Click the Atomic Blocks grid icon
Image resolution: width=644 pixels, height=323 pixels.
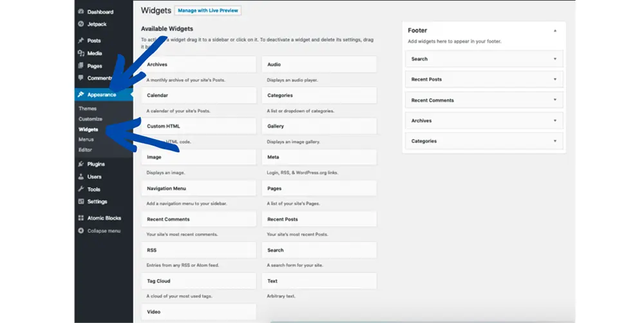[x=81, y=218]
